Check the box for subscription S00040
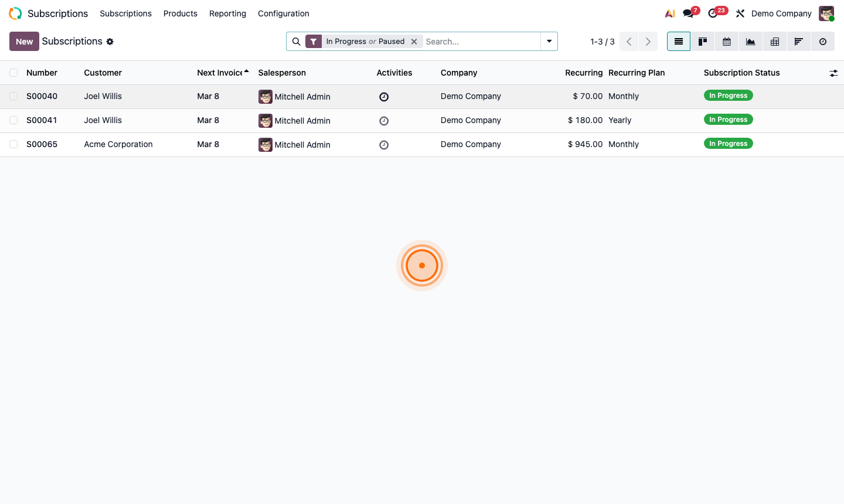844x504 pixels. pyautogui.click(x=13, y=96)
